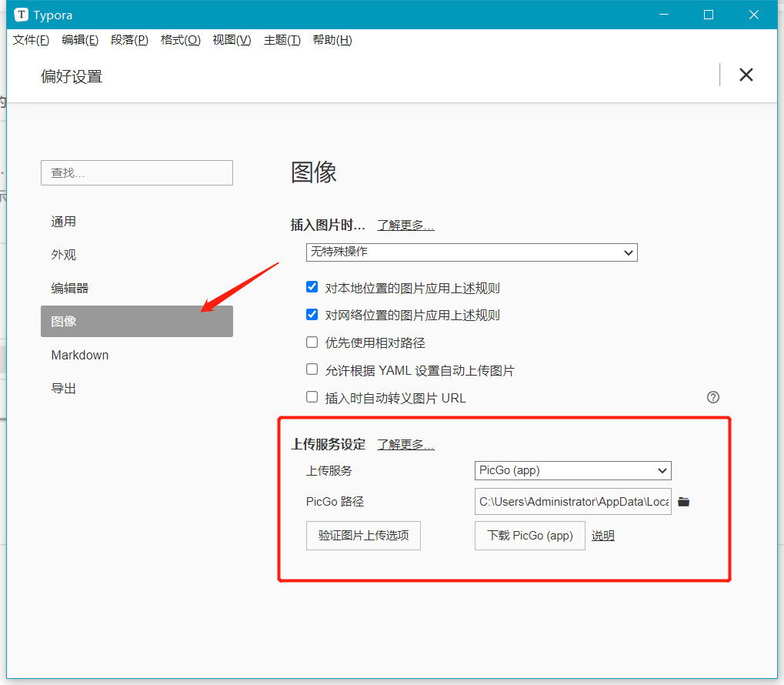Open the 段落(P) menu
This screenshot has width=784, height=685.
pyautogui.click(x=129, y=40)
